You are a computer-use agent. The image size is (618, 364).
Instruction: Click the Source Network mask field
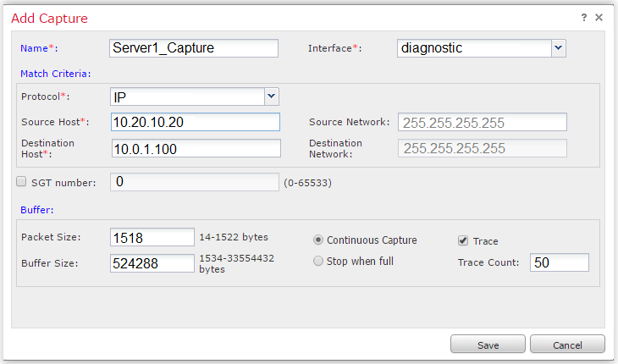coord(483,122)
